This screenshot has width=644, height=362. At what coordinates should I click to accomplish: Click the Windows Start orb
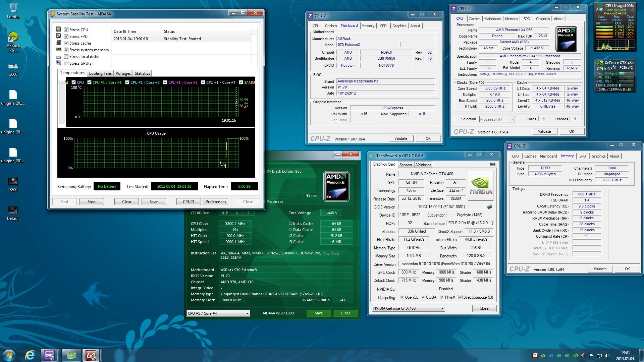[9, 355]
